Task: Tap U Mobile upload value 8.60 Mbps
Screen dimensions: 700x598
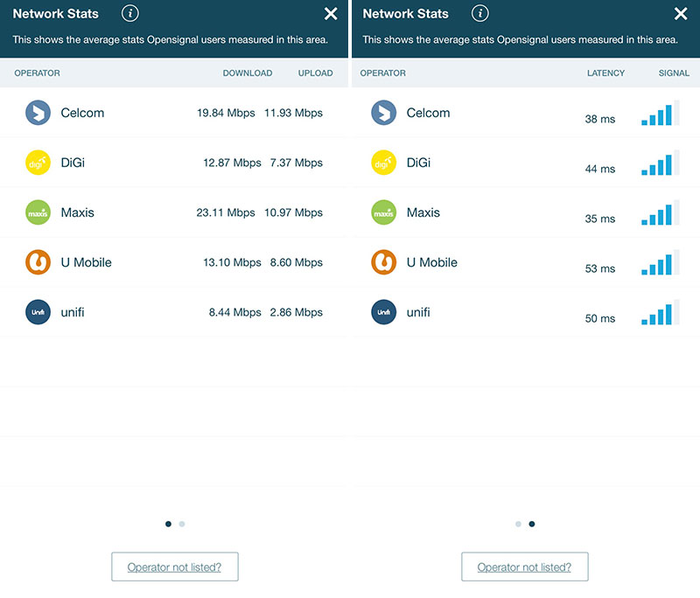Action: [296, 262]
